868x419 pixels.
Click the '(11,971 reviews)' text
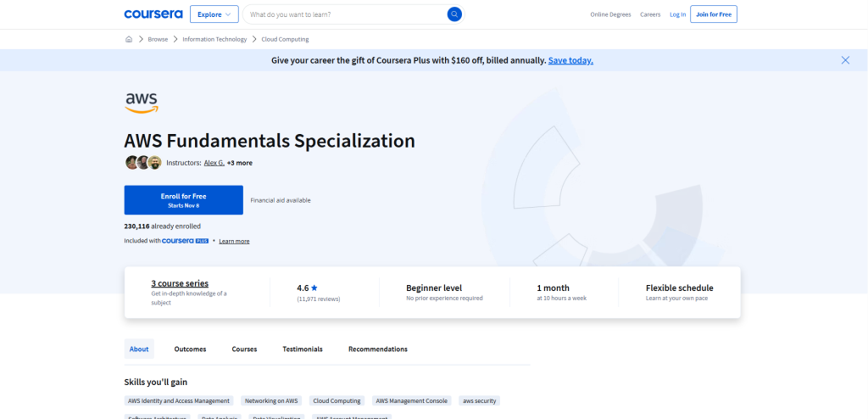[x=319, y=299]
